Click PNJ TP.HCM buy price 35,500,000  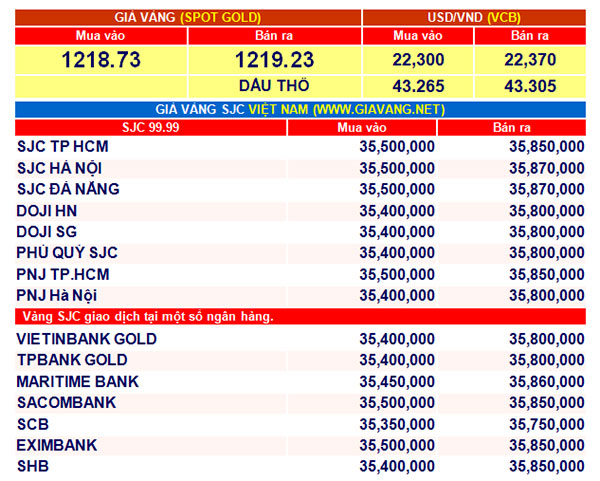click(397, 275)
